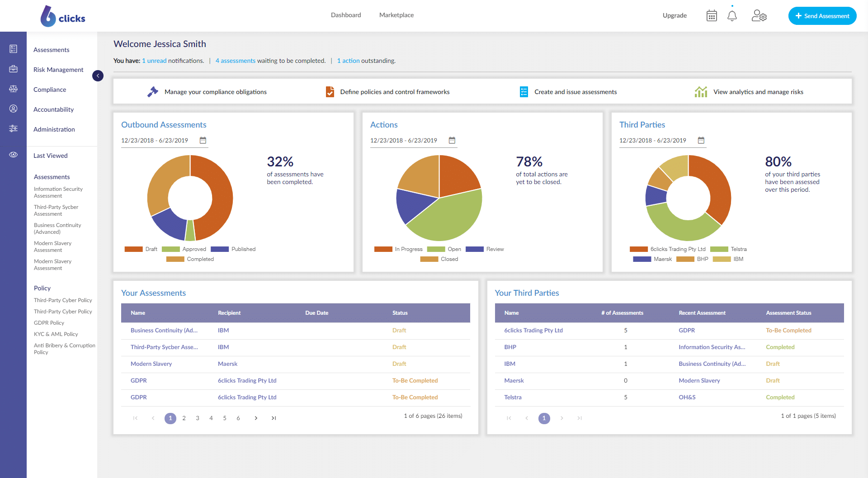Click the Send Assessment button
Viewport: 868px width, 478px height.
(822, 16)
